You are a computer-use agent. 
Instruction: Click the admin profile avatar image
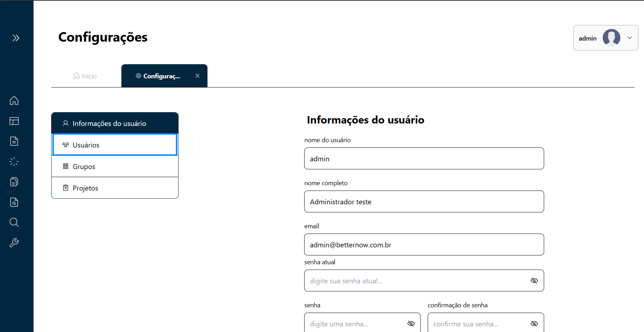[x=612, y=38]
